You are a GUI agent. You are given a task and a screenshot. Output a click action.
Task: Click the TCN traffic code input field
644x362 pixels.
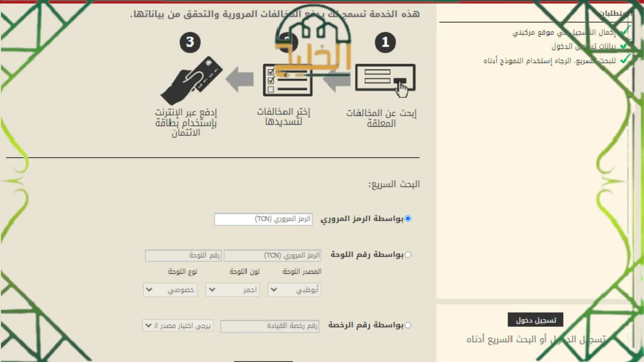263,219
